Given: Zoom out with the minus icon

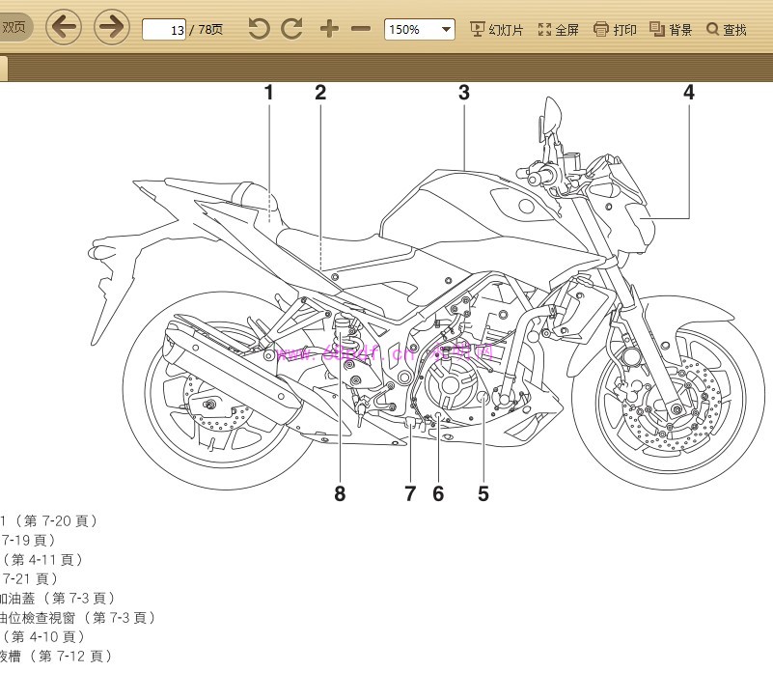Looking at the screenshot, I should [361, 29].
